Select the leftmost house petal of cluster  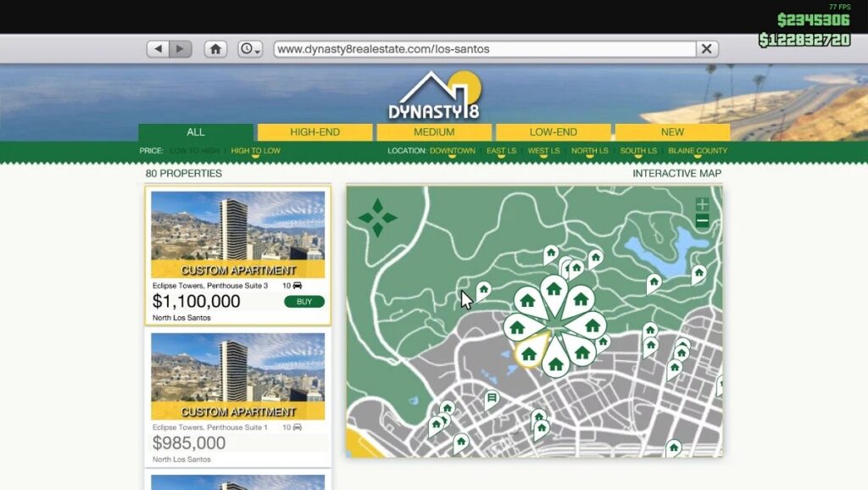[x=518, y=327]
